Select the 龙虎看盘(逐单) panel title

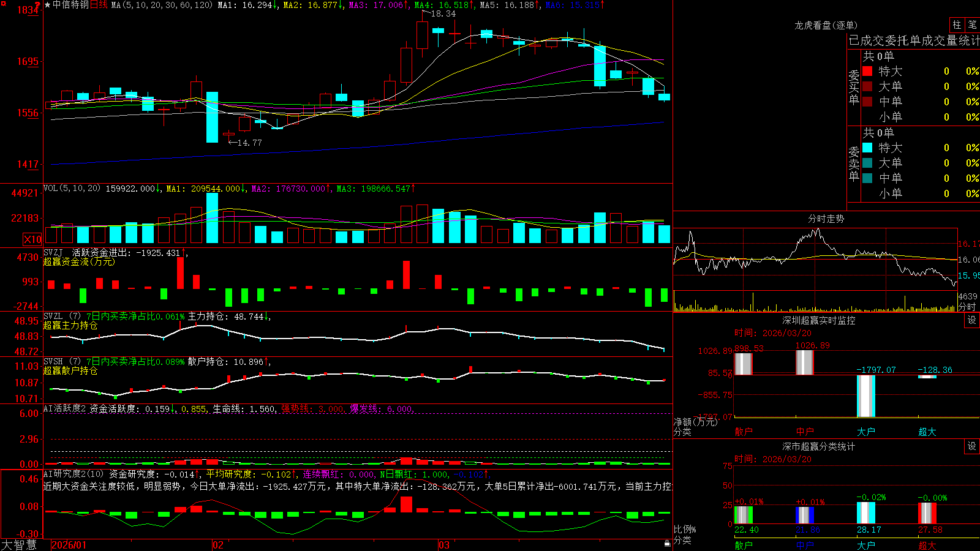click(x=826, y=25)
